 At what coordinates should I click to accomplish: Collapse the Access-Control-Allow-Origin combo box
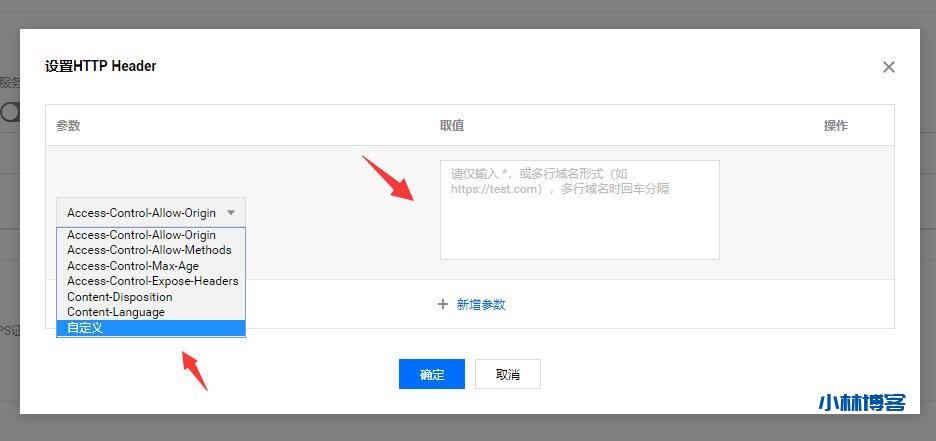tap(150, 212)
